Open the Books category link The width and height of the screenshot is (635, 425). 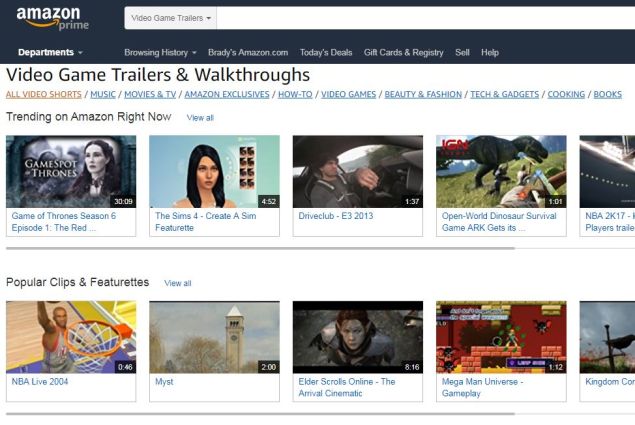pos(607,94)
